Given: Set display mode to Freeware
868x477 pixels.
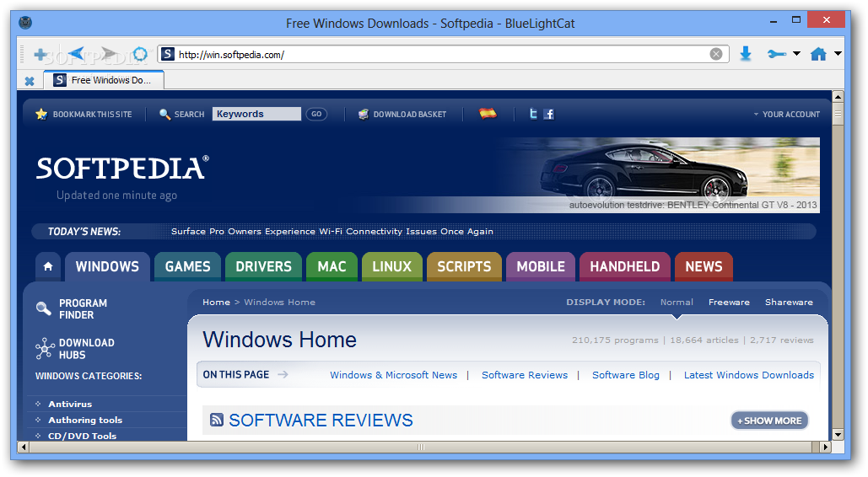Looking at the screenshot, I should [x=729, y=303].
